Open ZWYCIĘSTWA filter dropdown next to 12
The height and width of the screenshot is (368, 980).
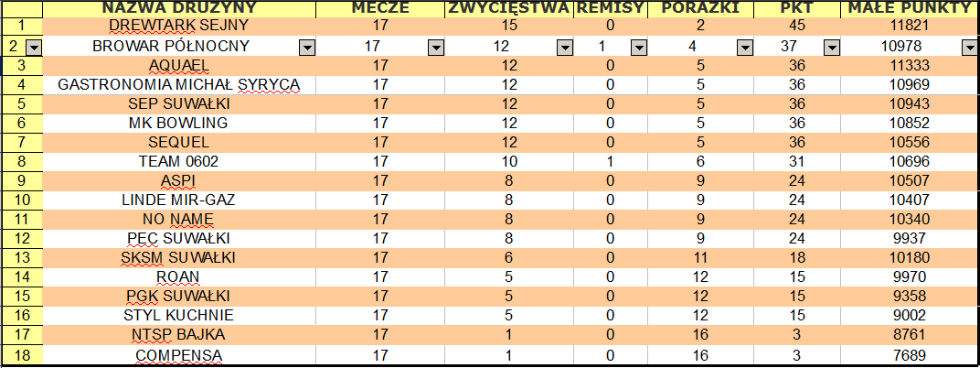565,47
